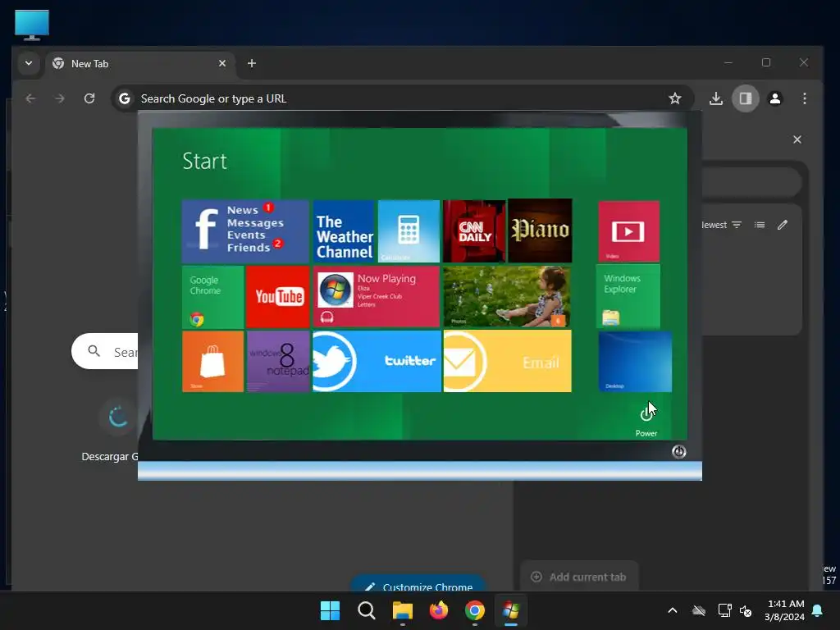
Task: Open the Piano app tile
Action: point(540,231)
